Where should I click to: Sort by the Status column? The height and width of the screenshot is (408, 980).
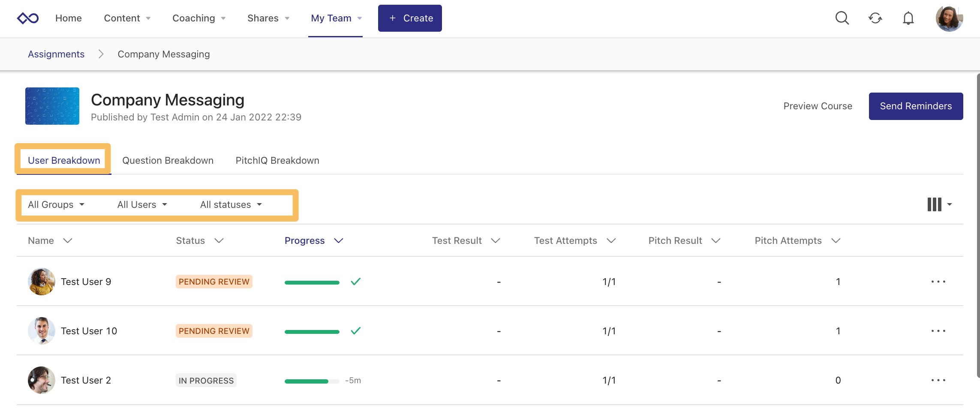tap(200, 240)
